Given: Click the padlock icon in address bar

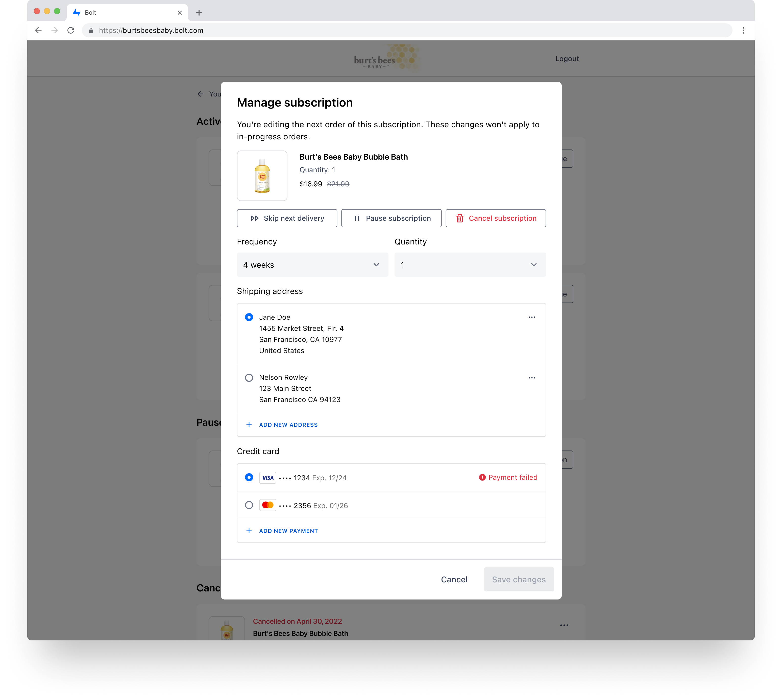Looking at the screenshot, I should coord(91,30).
